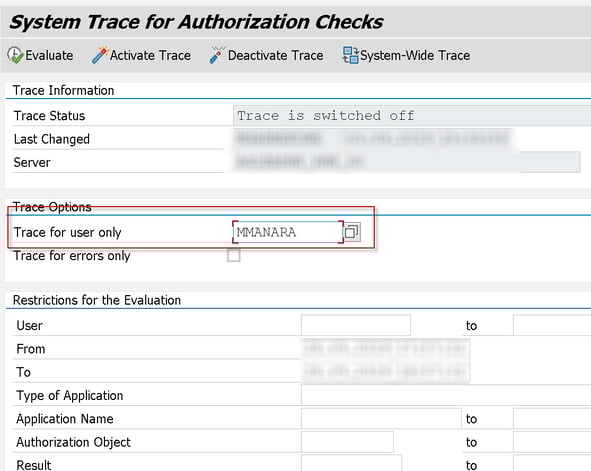Click the Deactivate Trace wand icon
The width and height of the screenshot is (591, 471).
[217, 55]
